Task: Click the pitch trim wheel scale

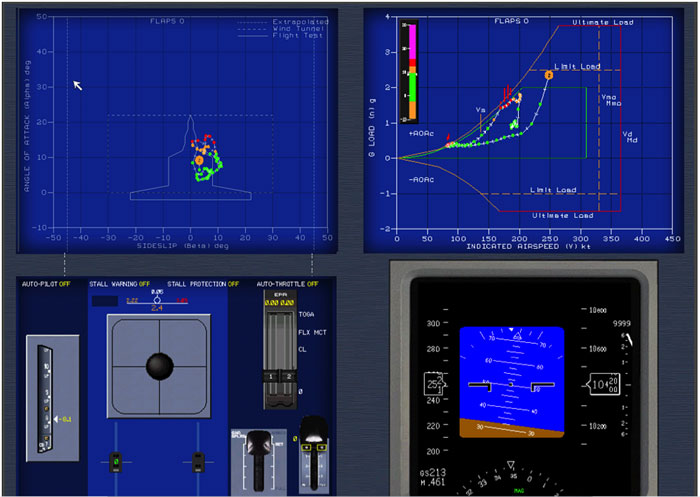Action: pos(46,399)
